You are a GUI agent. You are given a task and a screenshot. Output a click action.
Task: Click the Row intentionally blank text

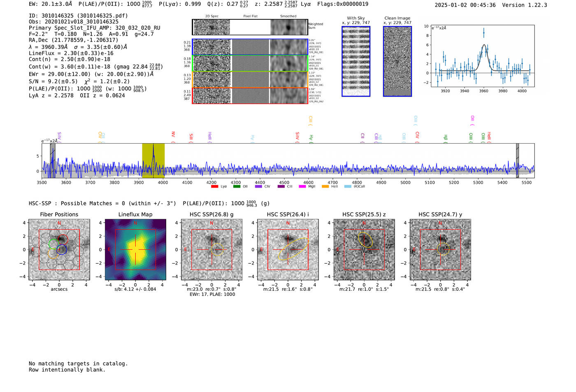click(x=67, y=370)
